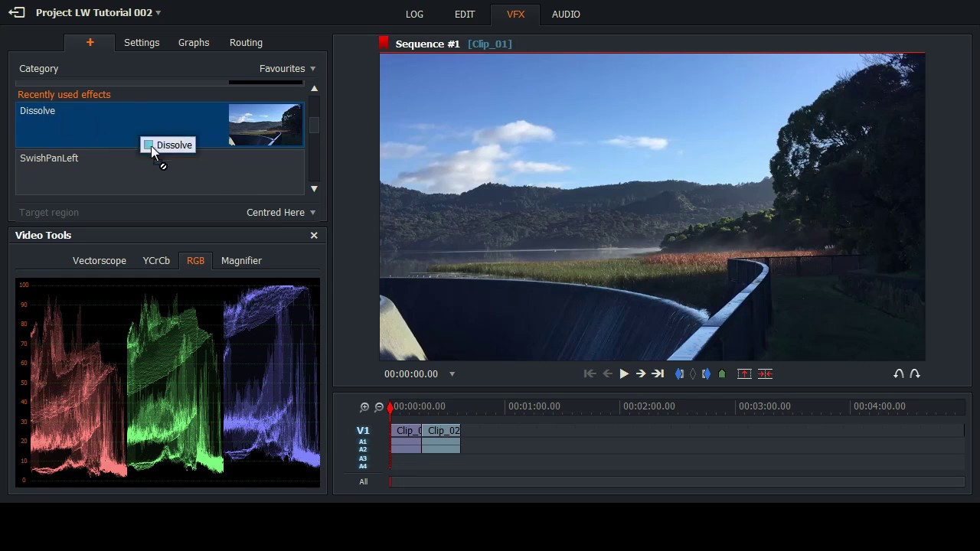Toggle the All tracks selector

coord(364,481)
